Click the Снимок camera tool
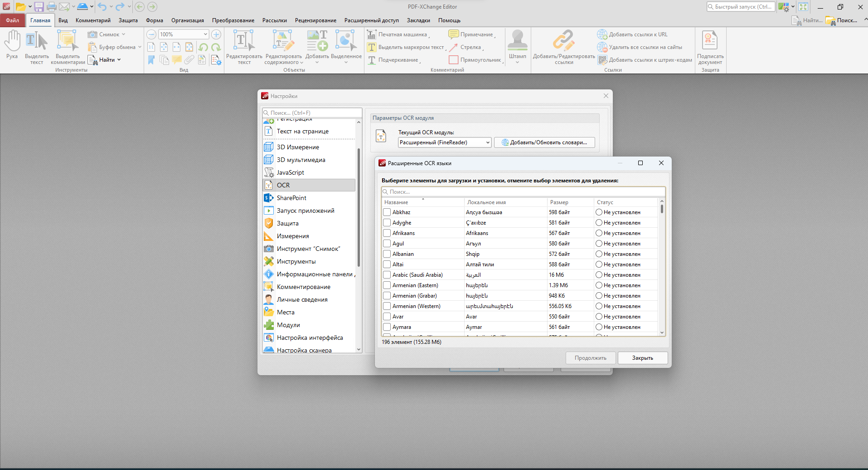This screenshot has width=868, height=470. [104, 34]
